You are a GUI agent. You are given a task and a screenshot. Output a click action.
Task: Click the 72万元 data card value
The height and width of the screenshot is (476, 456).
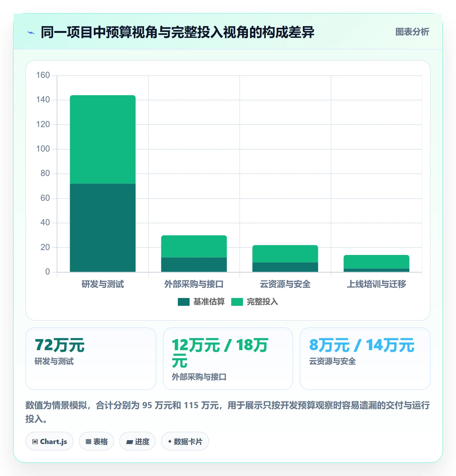point(60,345)
